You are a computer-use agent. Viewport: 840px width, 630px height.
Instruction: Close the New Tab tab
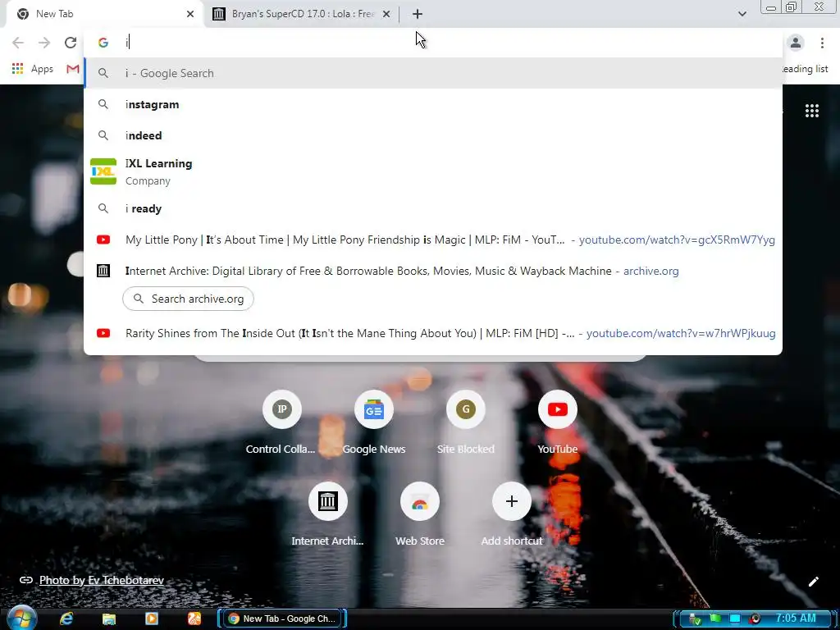point(190,14)
